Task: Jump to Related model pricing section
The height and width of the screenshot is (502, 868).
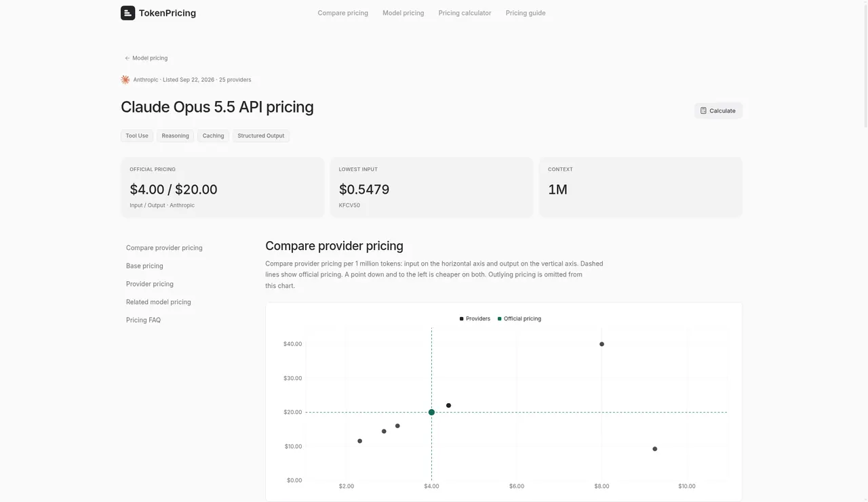Action: [x=159, y=302]
